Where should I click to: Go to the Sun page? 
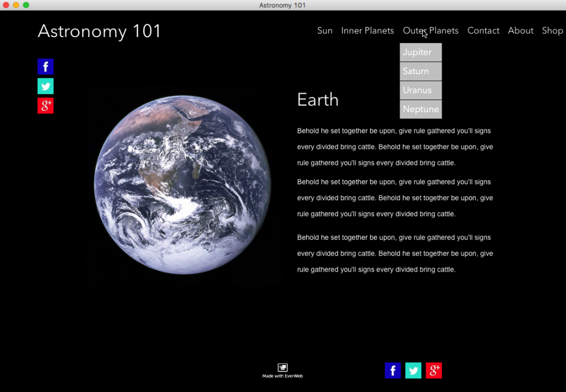(324, 30)
